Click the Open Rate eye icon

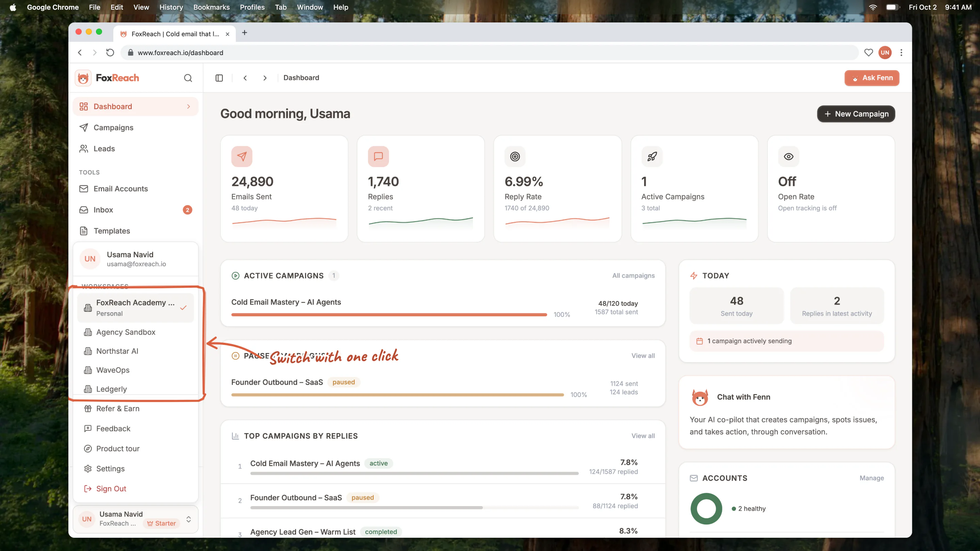point(788,156)
